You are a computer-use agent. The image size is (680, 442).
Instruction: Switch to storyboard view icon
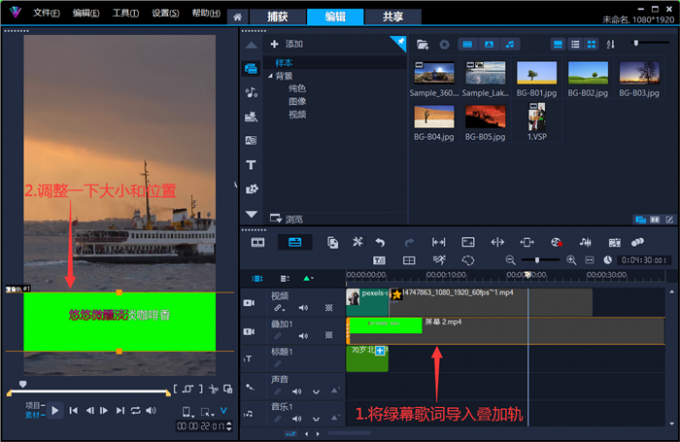[258, 242]
